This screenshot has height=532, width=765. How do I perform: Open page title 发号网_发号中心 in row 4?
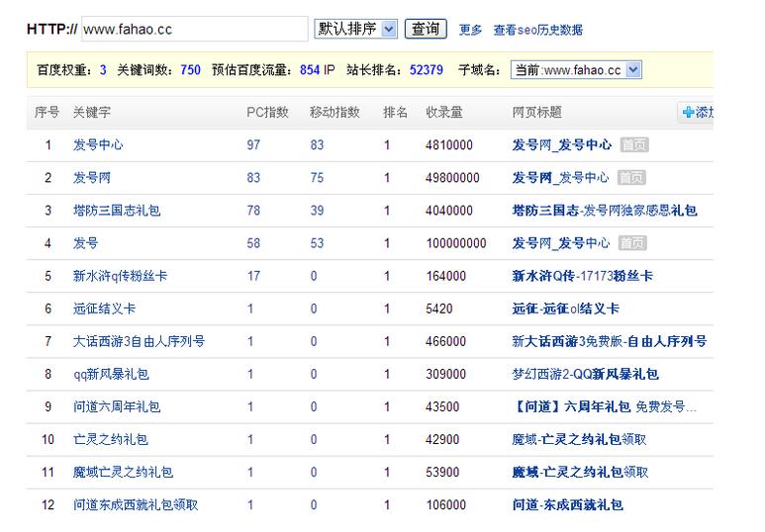point(560,243)
